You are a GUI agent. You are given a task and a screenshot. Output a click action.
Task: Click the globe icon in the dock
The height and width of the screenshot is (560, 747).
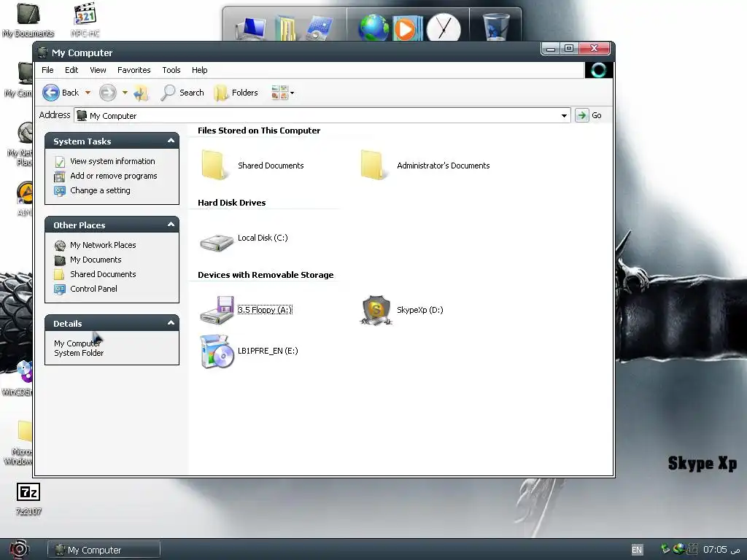click(373, 28)
